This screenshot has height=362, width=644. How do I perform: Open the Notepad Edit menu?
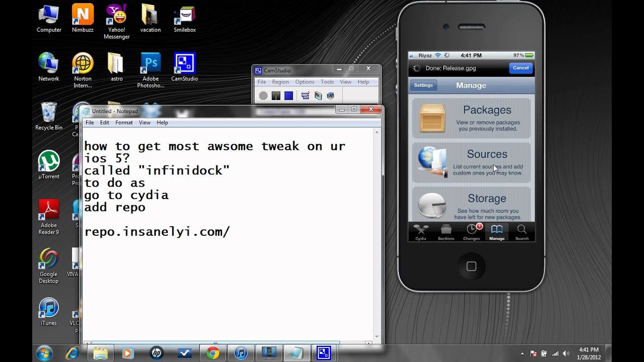(105, 123)
